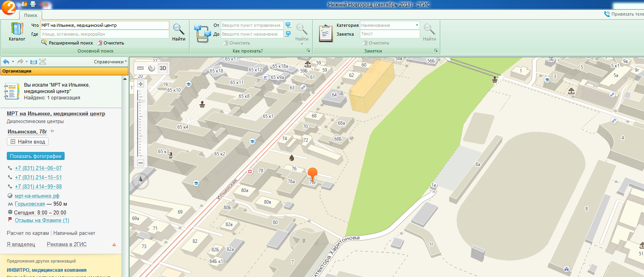Open Отзывы на Флампе (1) reviews
Image resolution: width=644 pixels, height=277 pixels.
(x=42, y=220)
